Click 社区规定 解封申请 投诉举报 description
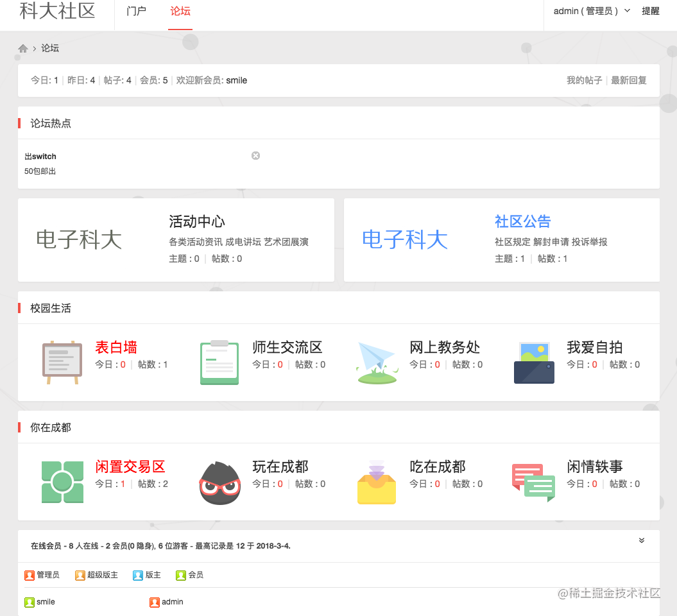The height and width of the screenshot is (616, 677). click(x=551, y=242)
